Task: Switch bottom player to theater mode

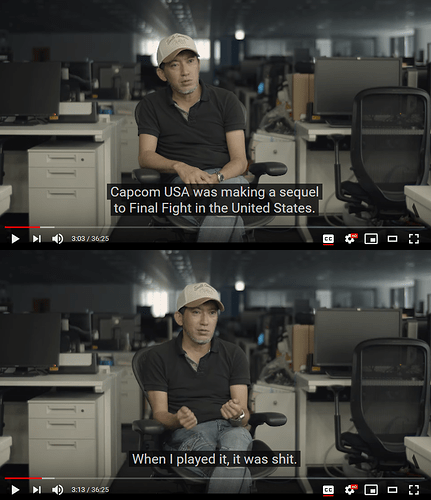Action: [x=393, y=490]
